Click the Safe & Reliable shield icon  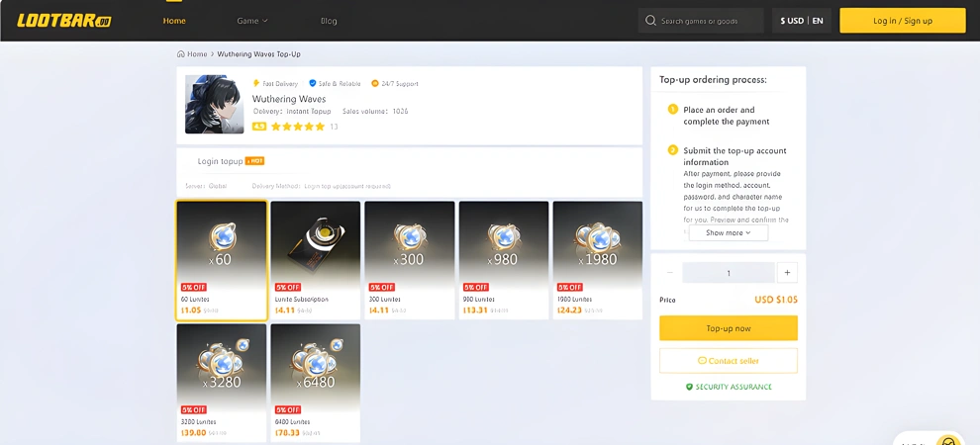(x=313, y=84)
